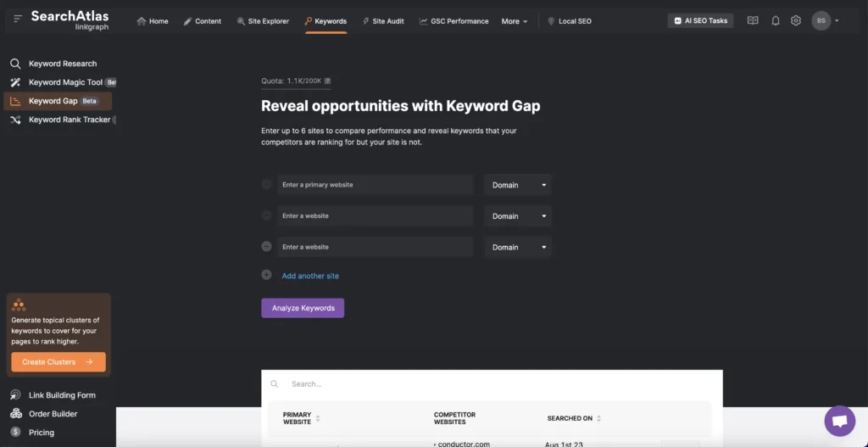
Task: Click the Order Builder blocks icon
Action: point(15,414)
